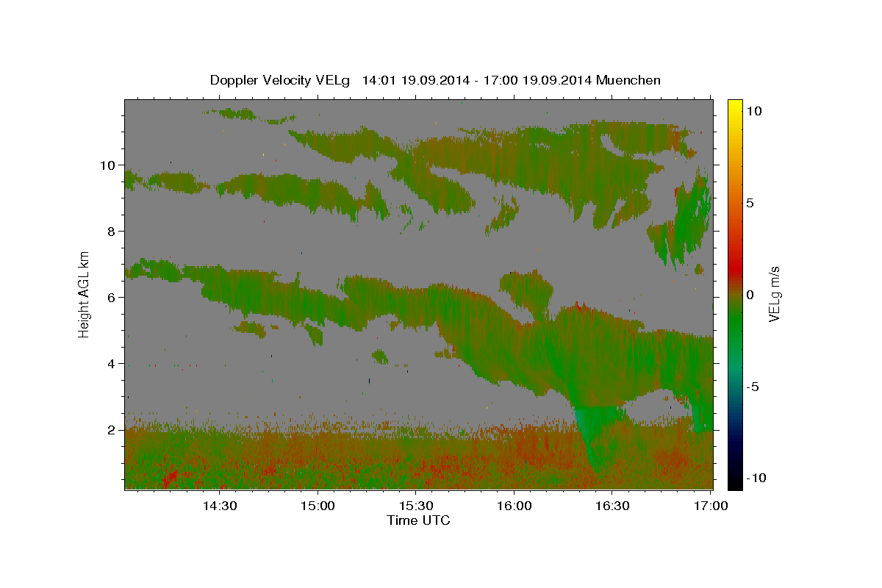
Task: Click the 14:30 time tick label
Action: pyautogui.click(x=220, y=506)
